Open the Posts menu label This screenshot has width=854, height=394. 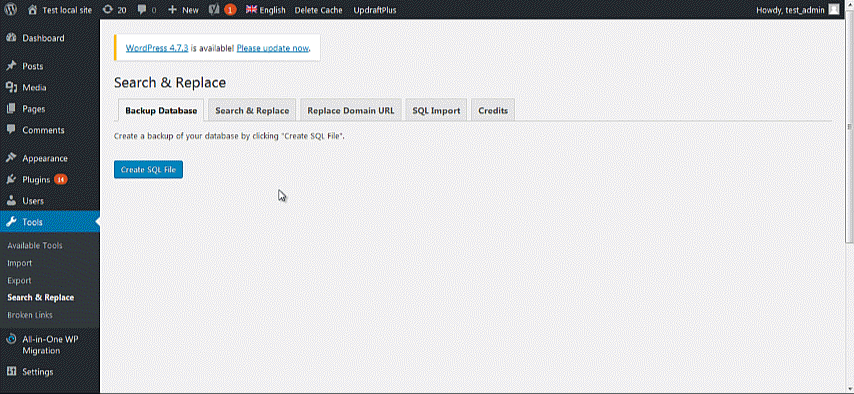pyautogui.click(x=33, y=66)
